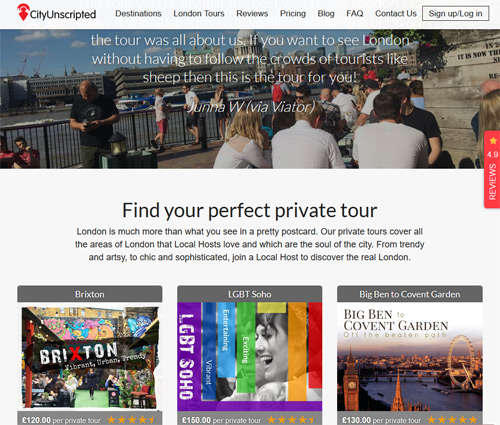Image resolution: width=500 pixels, height=425 pixels.
Task: Select Contact Us in the navigation
Action: point(396,14)
